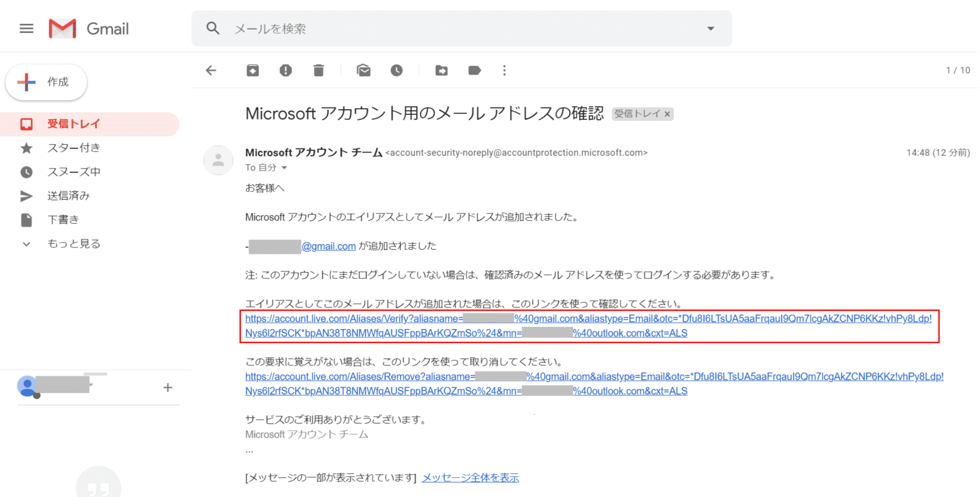Remove the 受信トレイ label tag

[667, 114]
